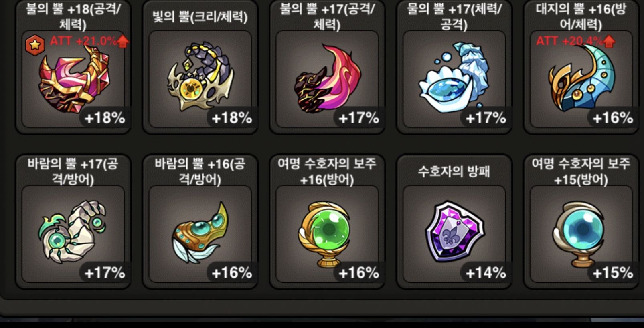Select the golden feathered wind horn +16%
Viewport: 644px width, 328px height.
point(200,234)
